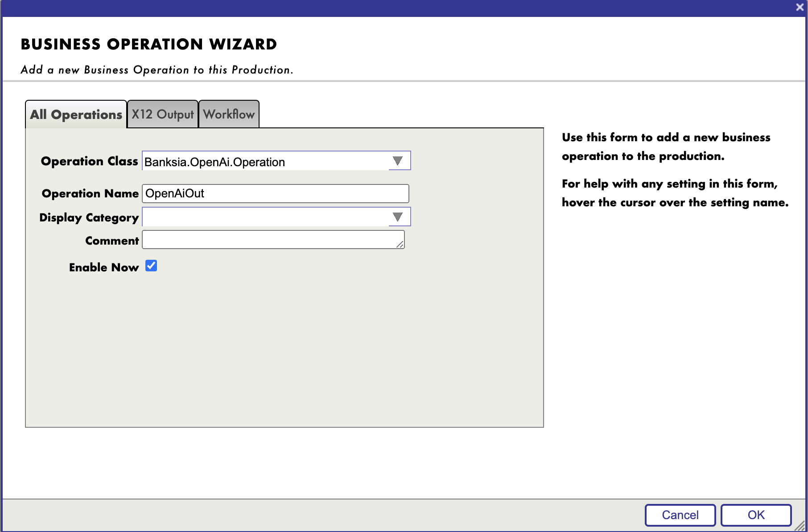Click the Display Category setting label
808x532 pixels.
89,217
